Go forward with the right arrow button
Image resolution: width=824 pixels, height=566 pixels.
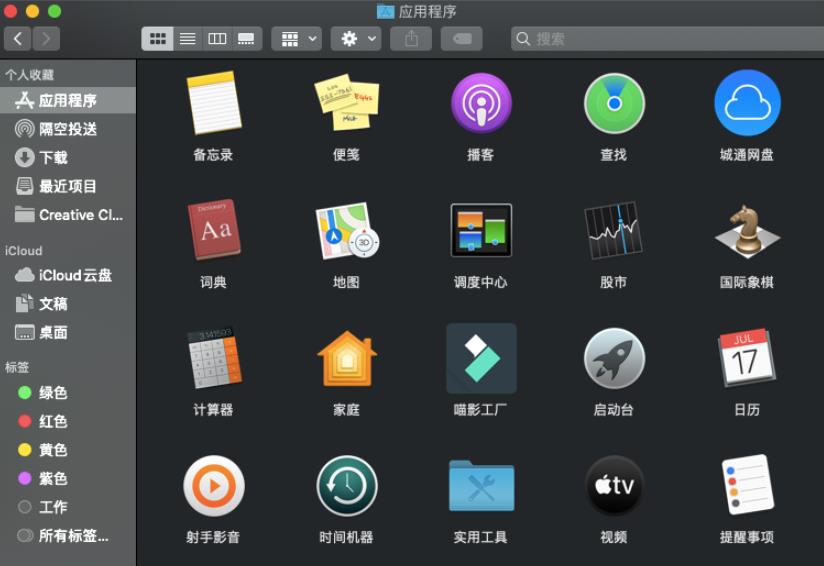click(46, 39)
